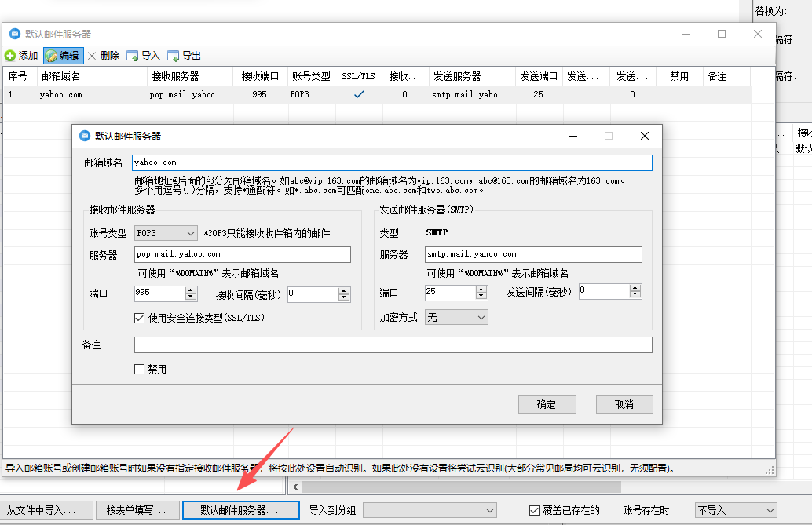
Task: Open the 加密方式 dropdown
Action: point(456,317)
